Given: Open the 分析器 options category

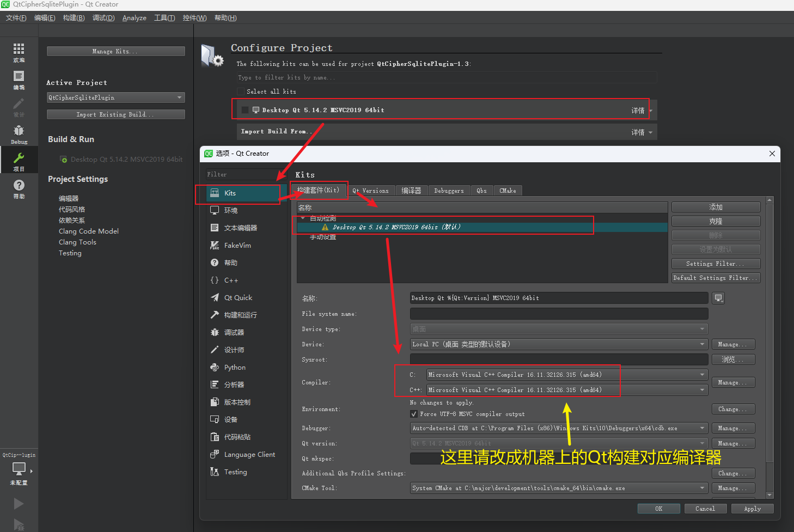Looking at the screenshot, I should [x=247, y=385].
